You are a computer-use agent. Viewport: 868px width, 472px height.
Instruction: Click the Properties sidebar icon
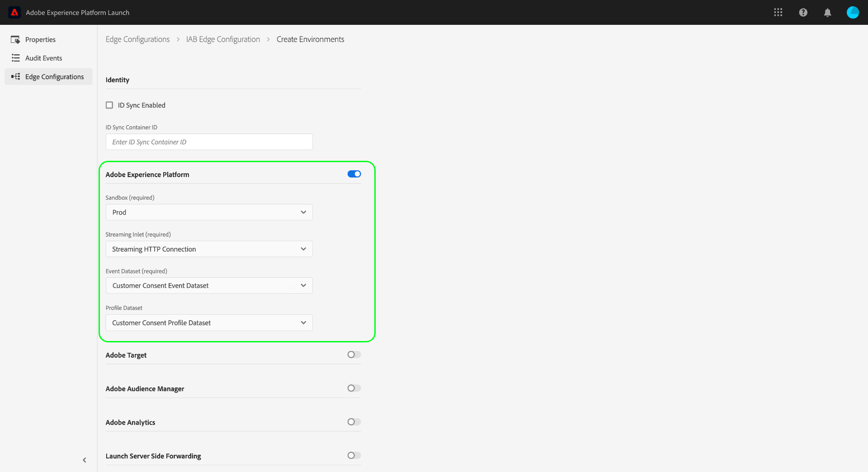pyautogui.click(x=15, y=40)
